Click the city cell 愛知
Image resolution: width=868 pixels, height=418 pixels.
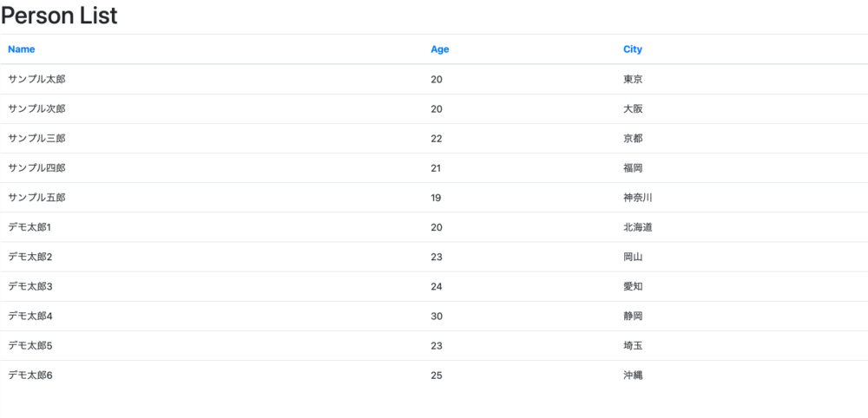pyautogui.click(x=633, y=286)
